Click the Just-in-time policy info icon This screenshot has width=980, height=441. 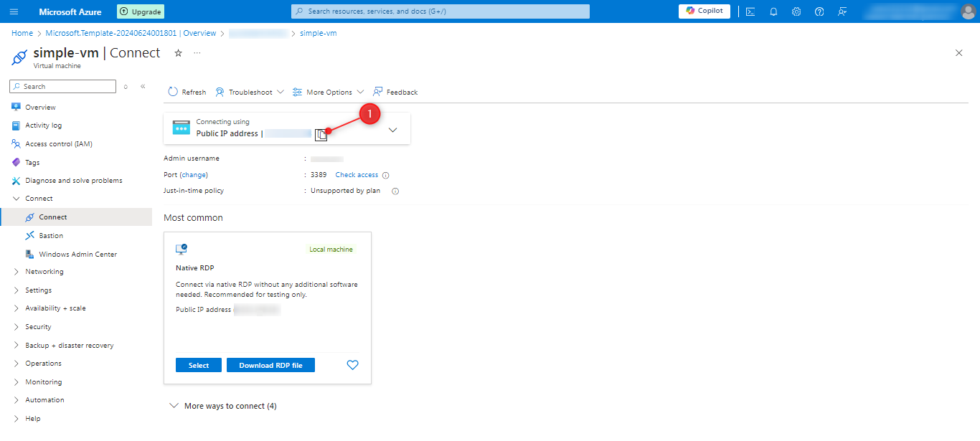pyautogui.click(x=395, y=191)
